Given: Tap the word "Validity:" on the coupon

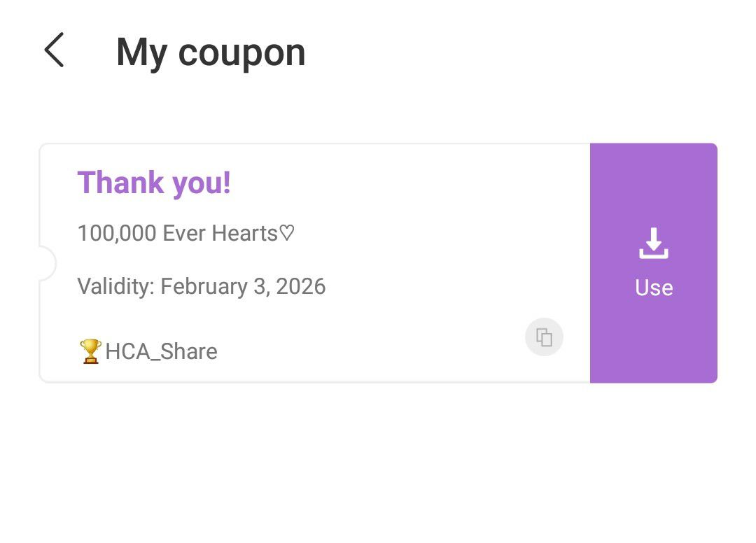Looking at the screenshot, I should (115, 286).
